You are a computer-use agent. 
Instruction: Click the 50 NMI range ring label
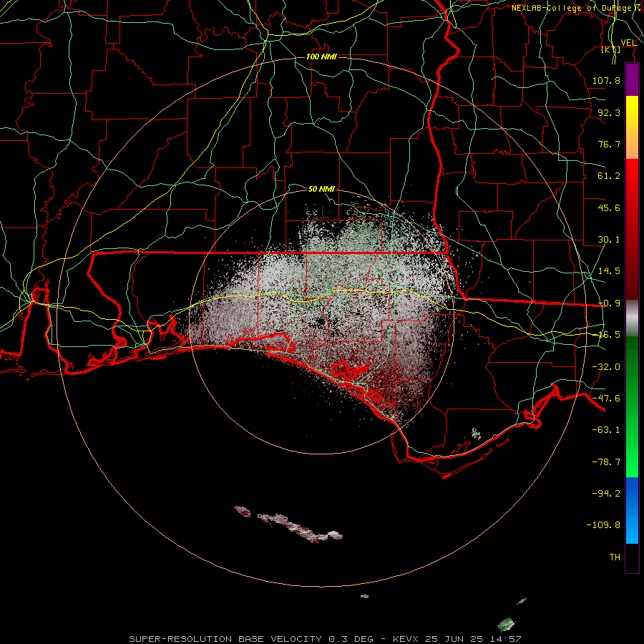tap(321, 189)
